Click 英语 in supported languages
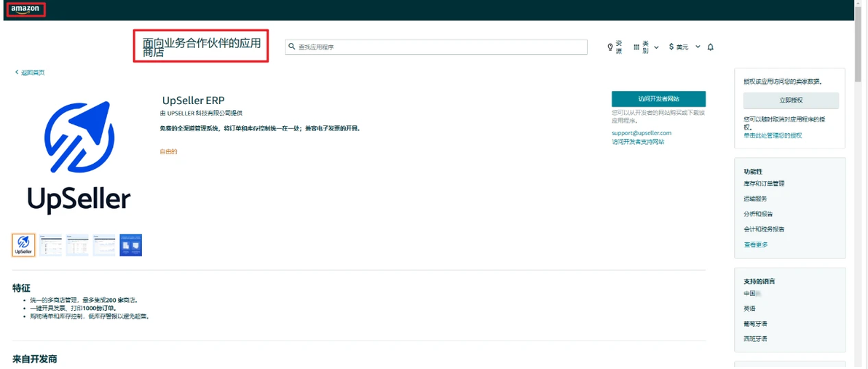The image size is (868, 369). pos(749,308)
